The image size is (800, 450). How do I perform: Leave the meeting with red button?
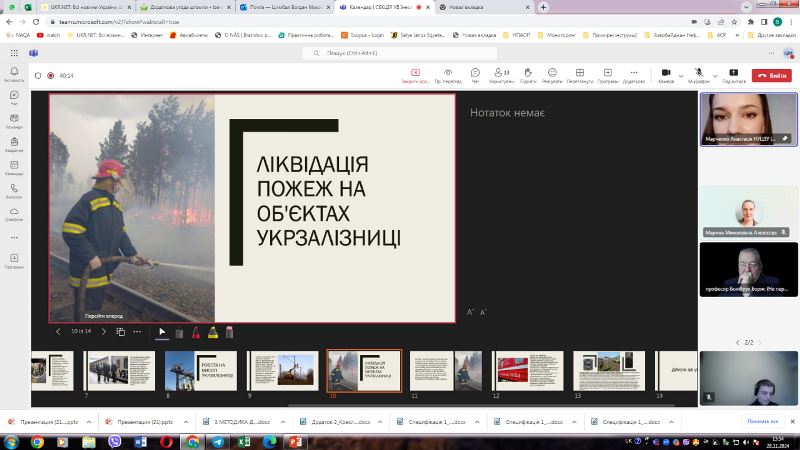[771, 76]
